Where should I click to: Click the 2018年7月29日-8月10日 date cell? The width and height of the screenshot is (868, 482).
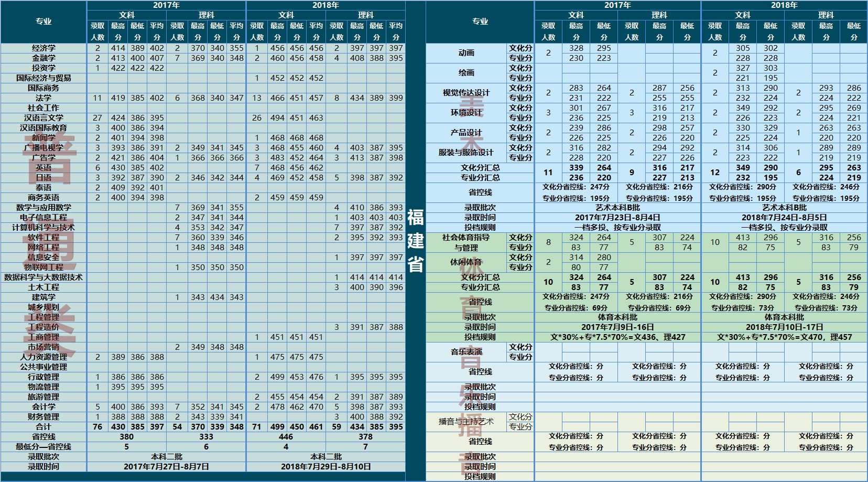(325, 467)
